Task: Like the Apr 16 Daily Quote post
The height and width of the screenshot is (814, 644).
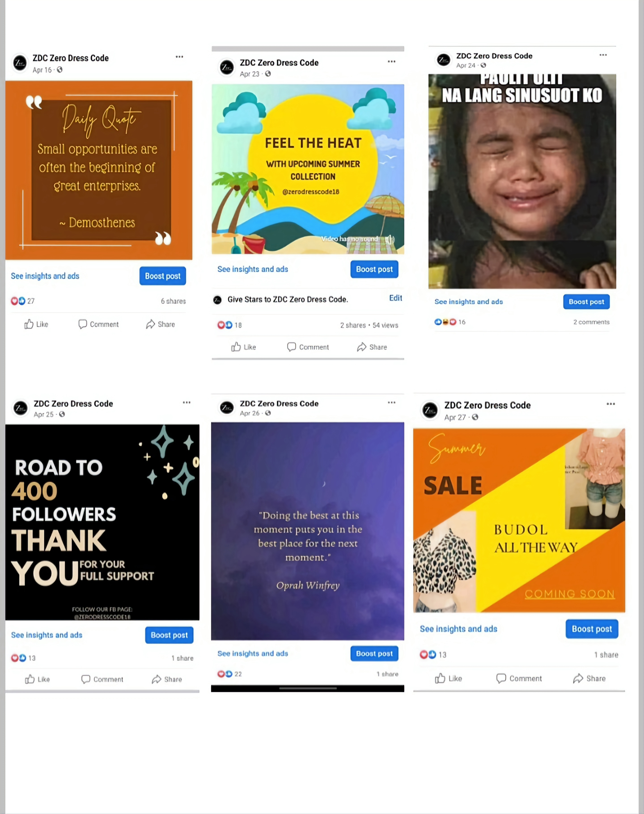Action: point(36,324)
